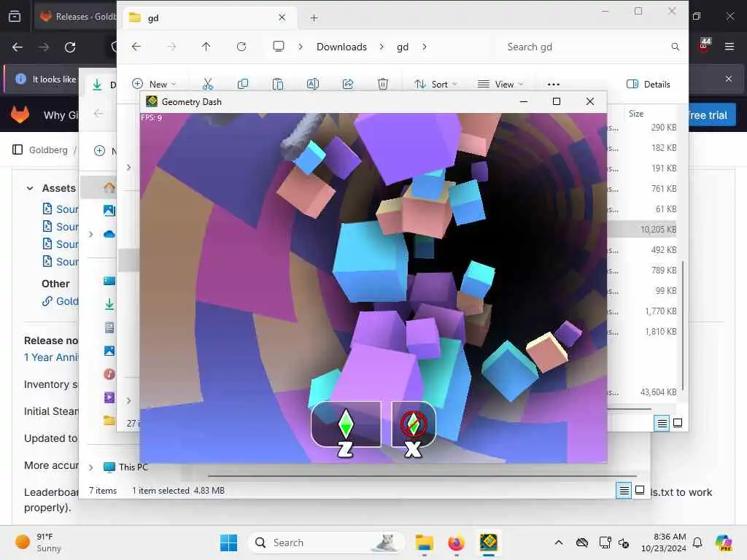The width and height of the screenshot is (747, 560).
Task: Expand This PC in navigation pane
Action: (90, 467)
